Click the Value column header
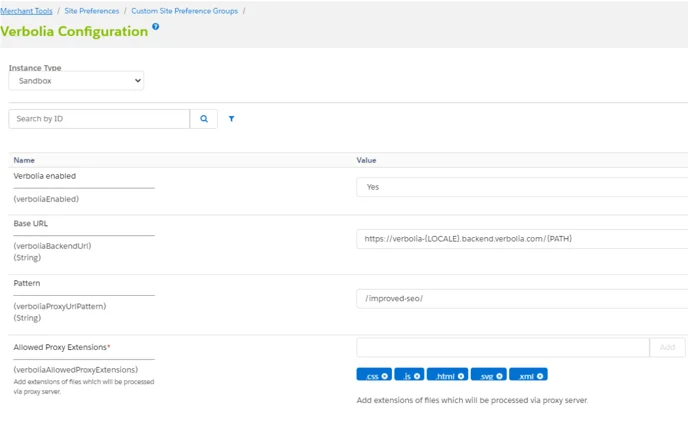Screen dimensions: 688x430 coord(366,160)
